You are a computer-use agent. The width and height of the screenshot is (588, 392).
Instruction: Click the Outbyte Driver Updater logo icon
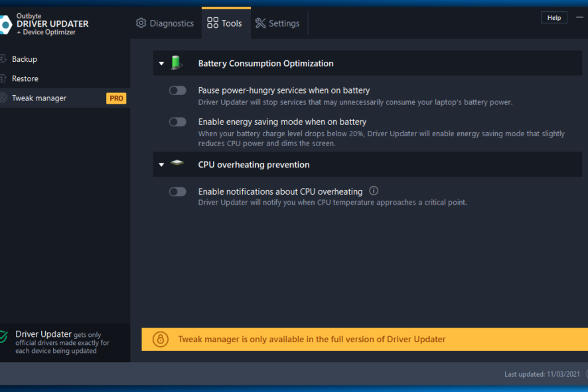5,25
